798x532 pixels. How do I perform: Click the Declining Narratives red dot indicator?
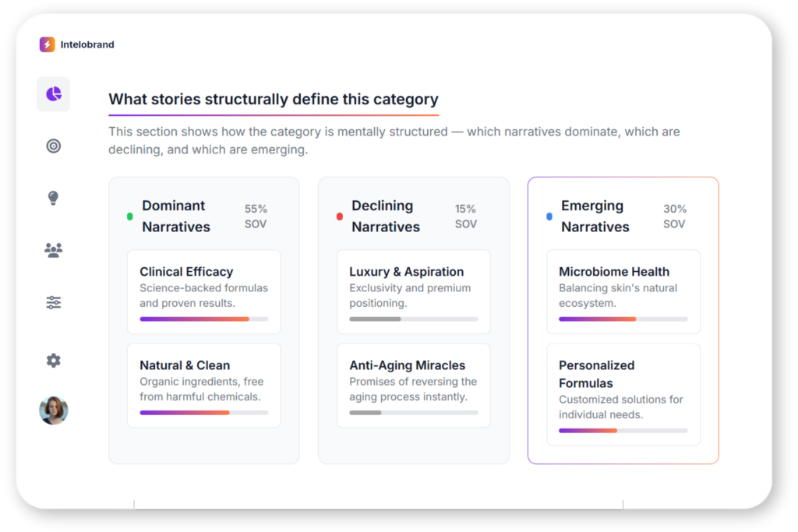tap(339, 217)
